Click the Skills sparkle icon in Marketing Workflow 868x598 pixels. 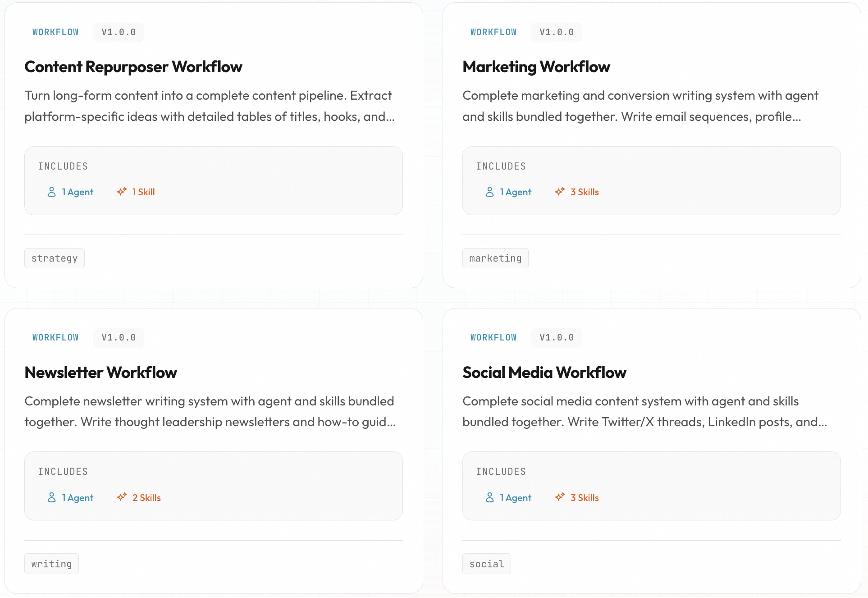560,191
